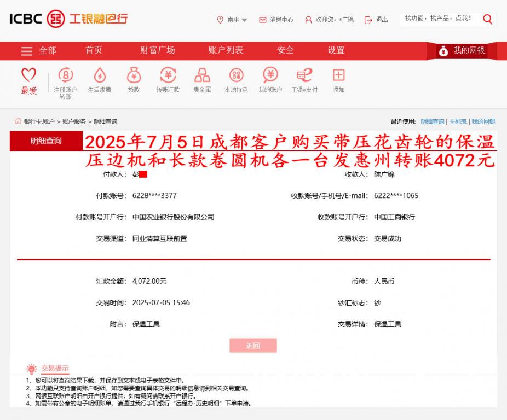Click the 最爱 favorites heart icon
This screenshot has width=507, height=420.
coord(29,77)
